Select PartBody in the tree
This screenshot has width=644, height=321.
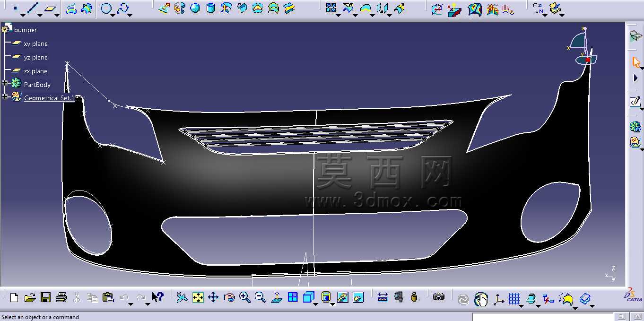click(x=37, y=85)
